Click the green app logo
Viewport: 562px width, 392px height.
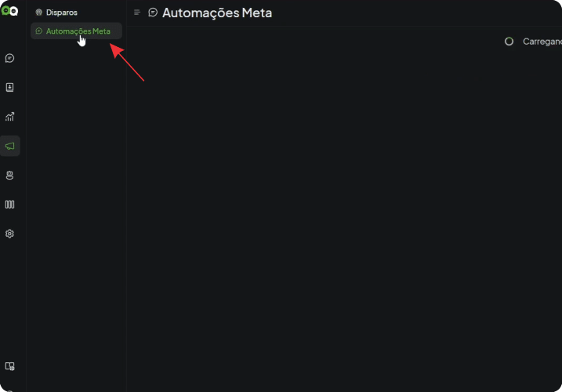pos(9,11)
